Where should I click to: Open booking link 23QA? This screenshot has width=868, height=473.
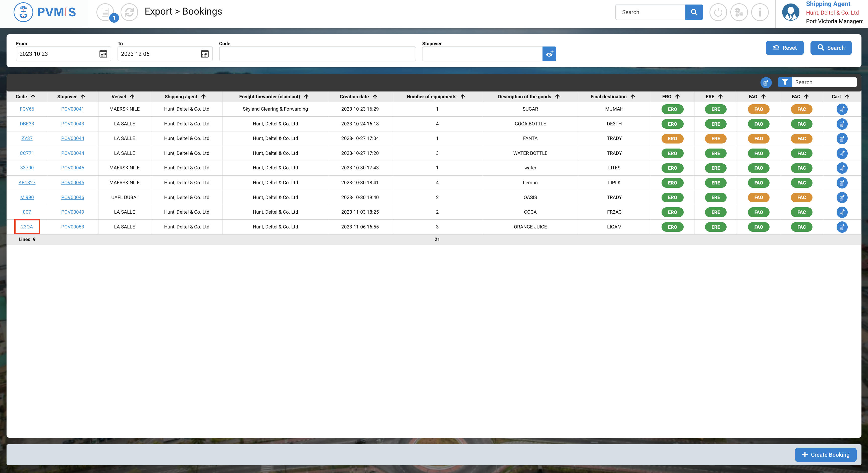pyautogui.click(x=27, y=227)
